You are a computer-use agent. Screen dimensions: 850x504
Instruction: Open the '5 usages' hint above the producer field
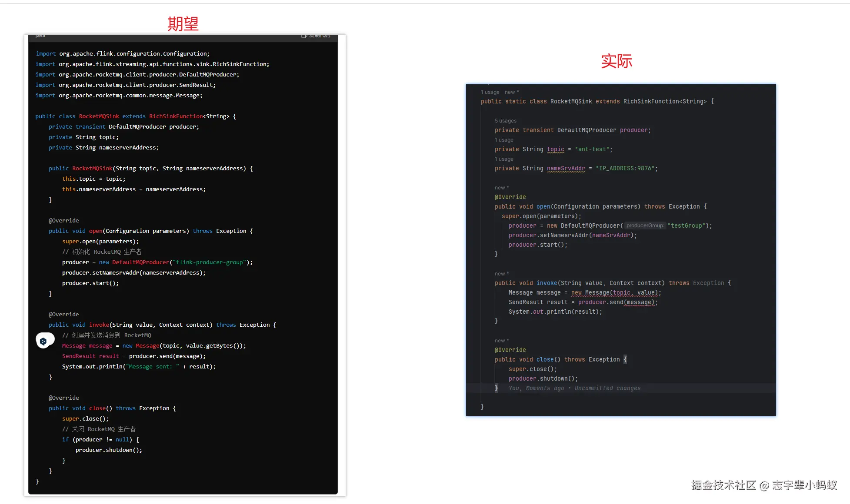(x=506, y=121)
